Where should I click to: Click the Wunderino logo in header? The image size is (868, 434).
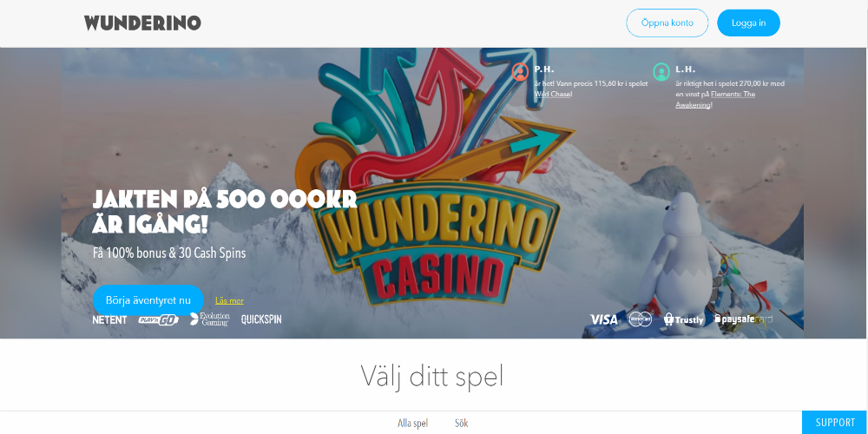[x=142, y=23]
